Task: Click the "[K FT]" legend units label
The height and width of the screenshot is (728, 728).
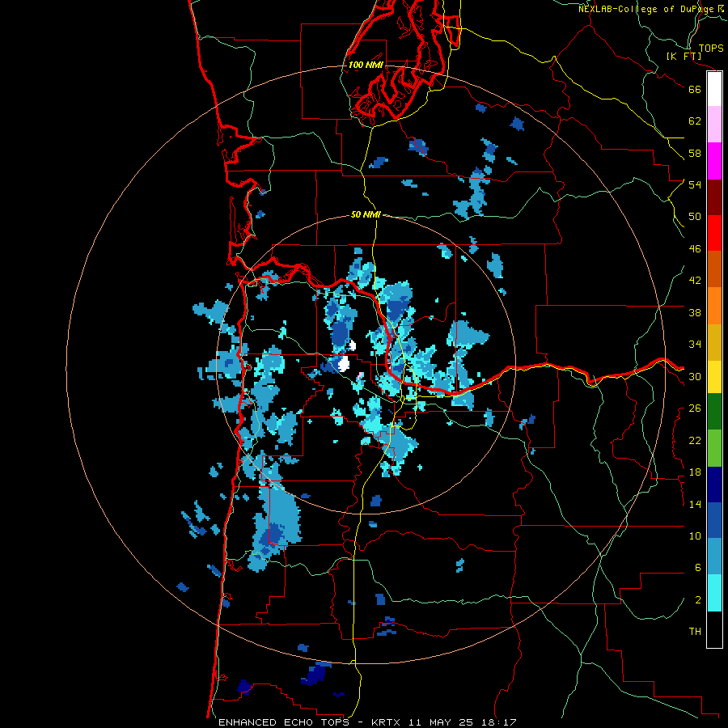Action: click(x=684, y=57)
